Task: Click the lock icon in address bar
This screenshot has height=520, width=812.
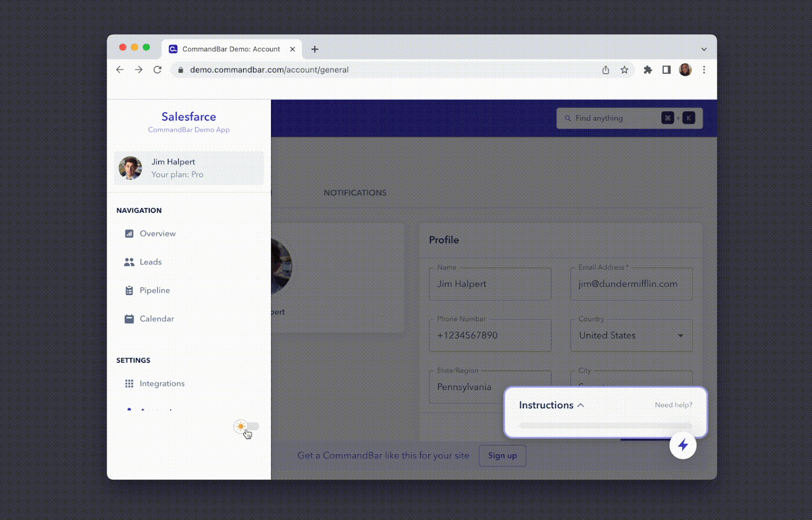Action: [x=180, y=70]
